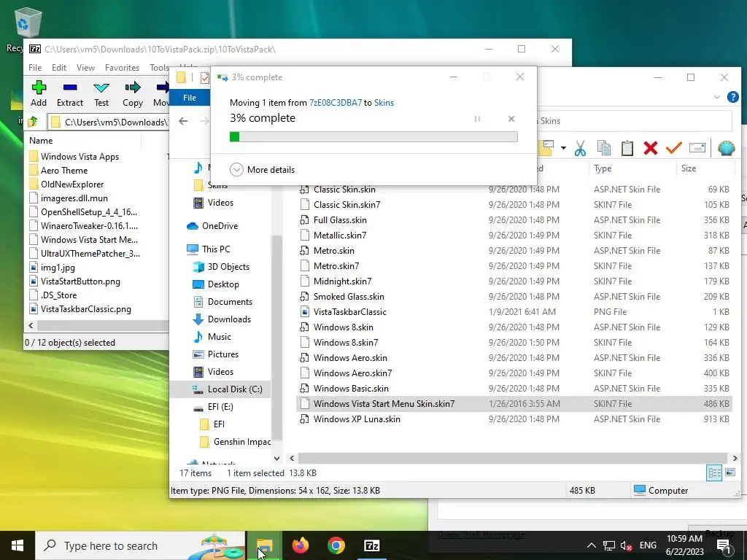Viewport: 747px width, 560px height.
Task: Open the Explorer File tab
Action: 190,98
